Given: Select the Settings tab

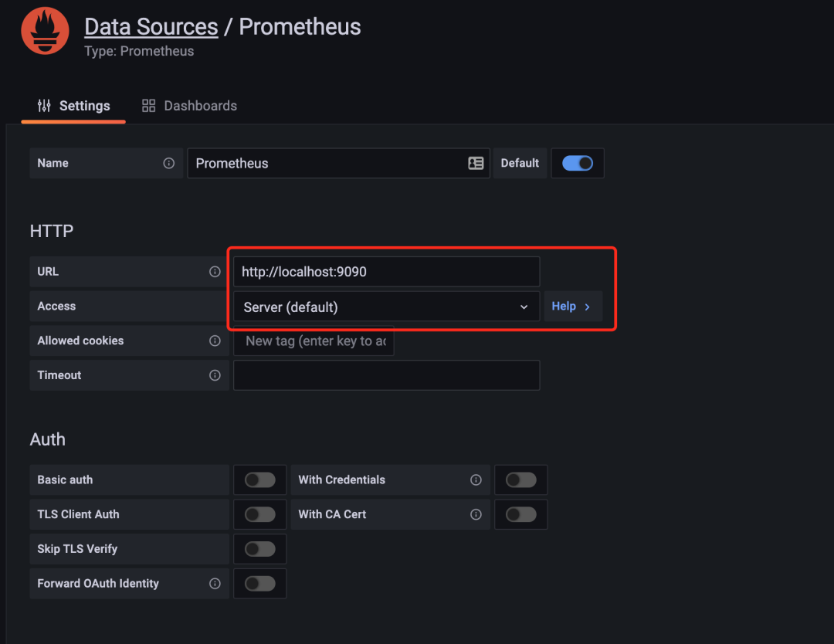Looking at the screenshot, I should click(x=74, y=106).
